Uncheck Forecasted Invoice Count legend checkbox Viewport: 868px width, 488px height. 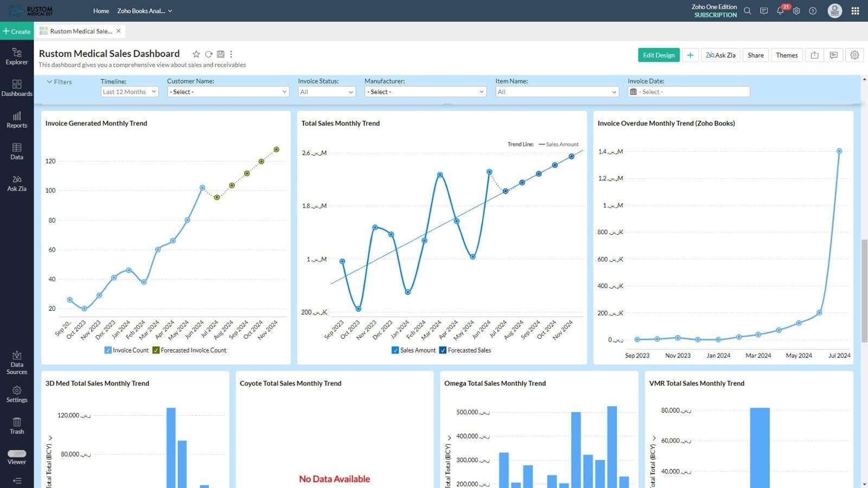point(156,350)
